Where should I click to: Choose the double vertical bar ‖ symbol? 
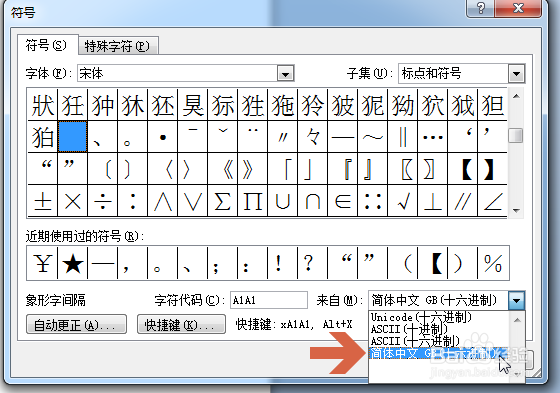pyautogui.click(x=402, y=136)
